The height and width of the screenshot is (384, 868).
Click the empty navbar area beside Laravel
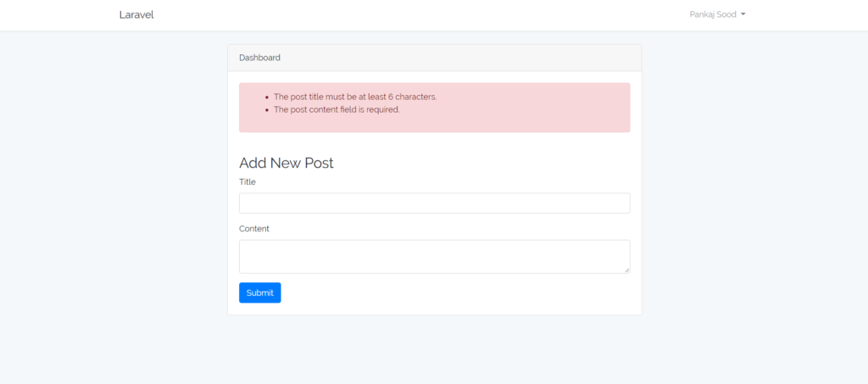tap(415, 15)
